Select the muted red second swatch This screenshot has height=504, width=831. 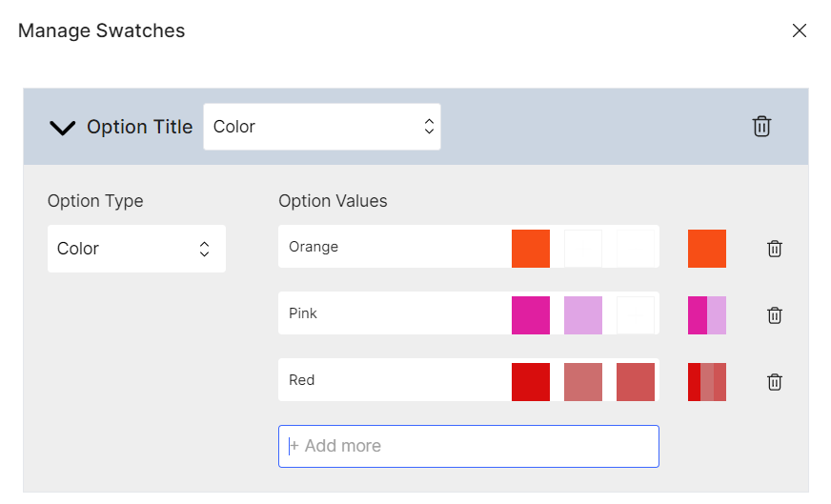click(583, 382)
